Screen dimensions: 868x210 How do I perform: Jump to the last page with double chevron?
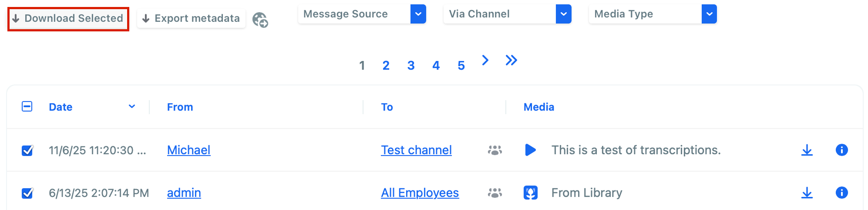511,60
